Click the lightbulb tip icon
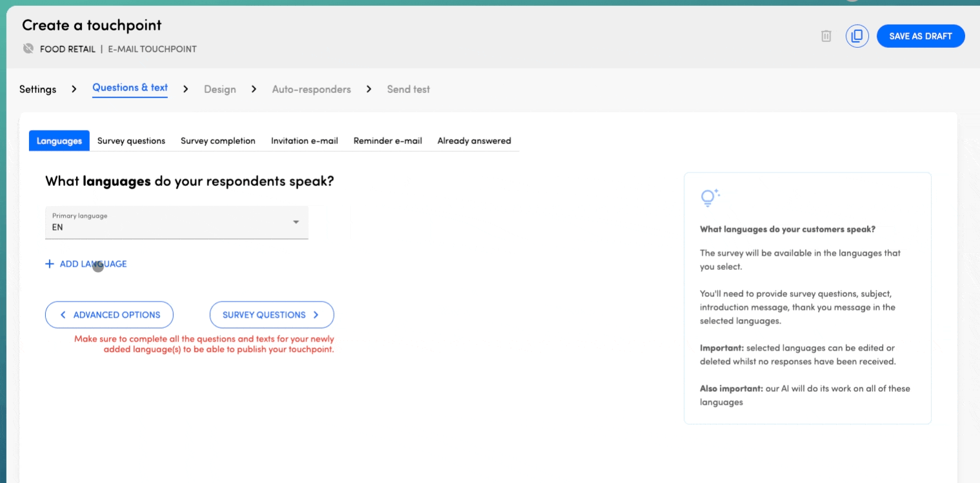The height and width of the screenshot is (483, 980). (x=709, y=198)
